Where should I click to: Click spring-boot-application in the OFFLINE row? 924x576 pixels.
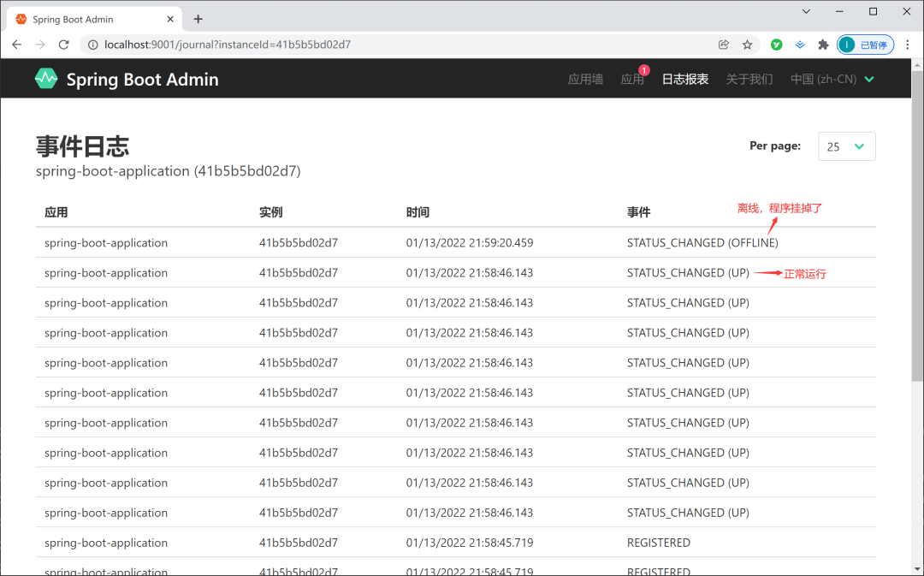pyautogui.click(x=106, y=243)
